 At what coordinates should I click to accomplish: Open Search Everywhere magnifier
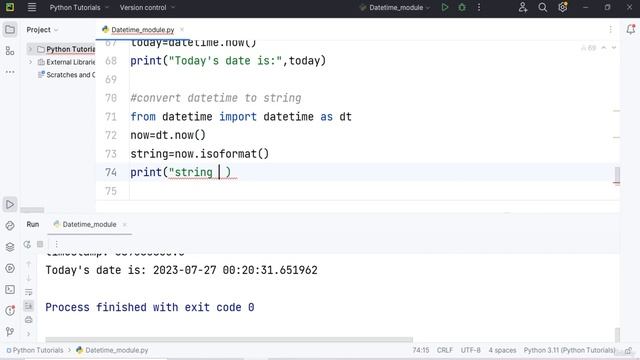[x=542, y=7]
